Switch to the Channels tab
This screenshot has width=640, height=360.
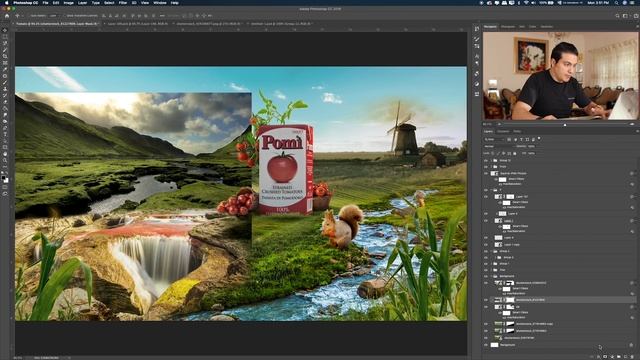[x=503, y=131]
